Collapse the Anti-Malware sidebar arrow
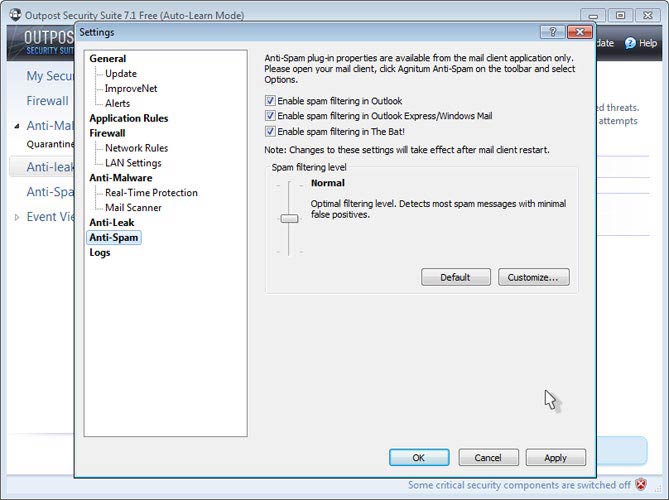 click(x=16, y=127)
